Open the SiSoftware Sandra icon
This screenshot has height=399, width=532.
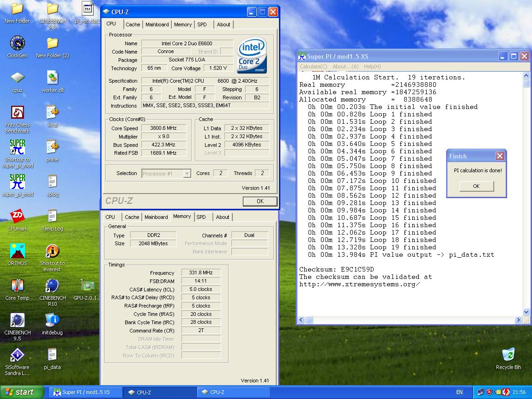coord(17,355)
